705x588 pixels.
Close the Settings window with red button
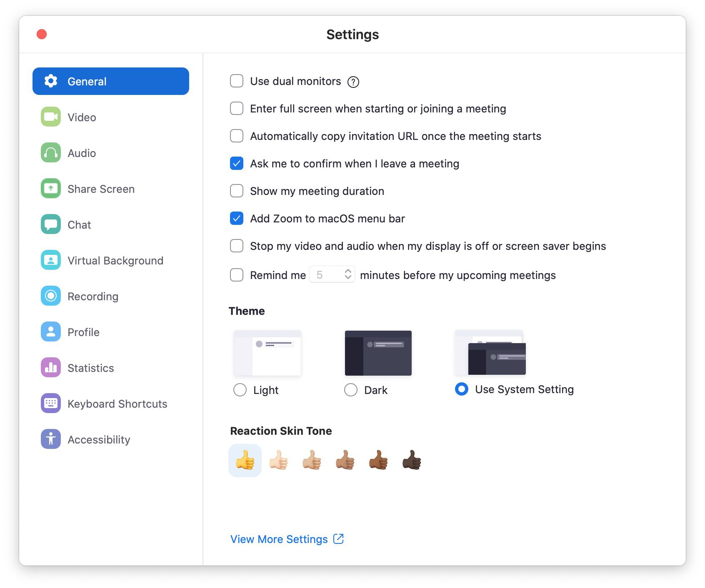tap(42, 34)
